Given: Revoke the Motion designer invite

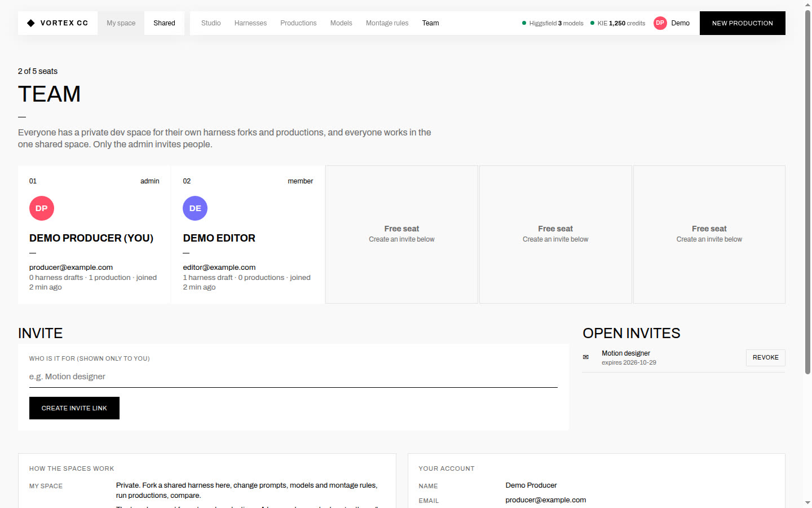Looking at the screenshot, I should point(765,358).
